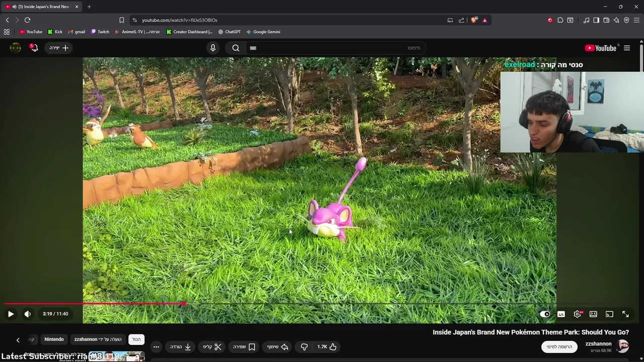Save the video via שמירה button
The height and width of the screenshot is (362, 644).
pyautogui.click(x=244, y=346)
